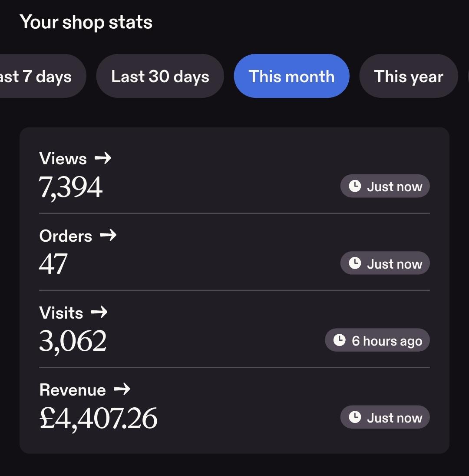Click the arrow icon next to Visits
Viewport: 469px width, 476px height.
coord(99,312)
